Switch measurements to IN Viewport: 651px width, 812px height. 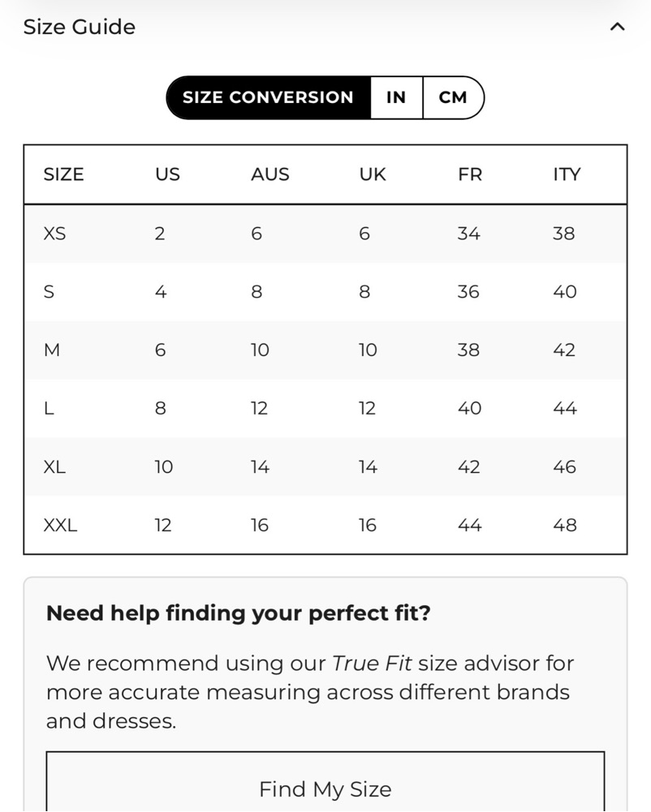pyautogui.click(x=396, y=97)
